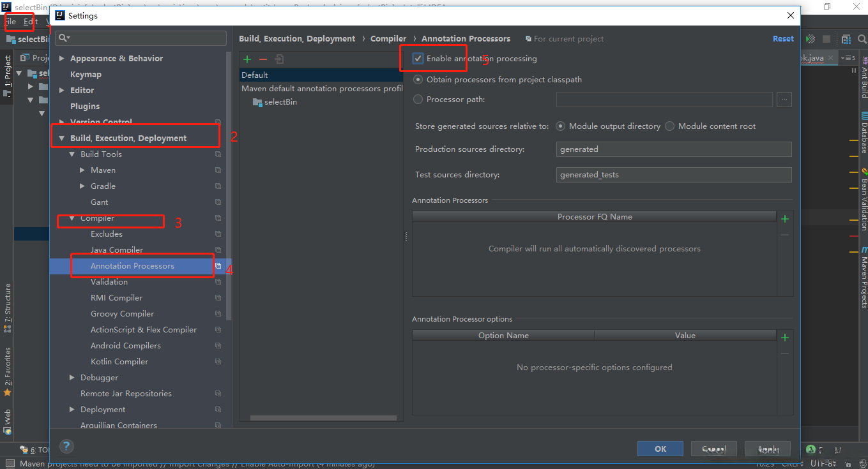The height and width of the screenshot is (469, 868).
Task: Open the Database tool window tab
Action: 864,133
